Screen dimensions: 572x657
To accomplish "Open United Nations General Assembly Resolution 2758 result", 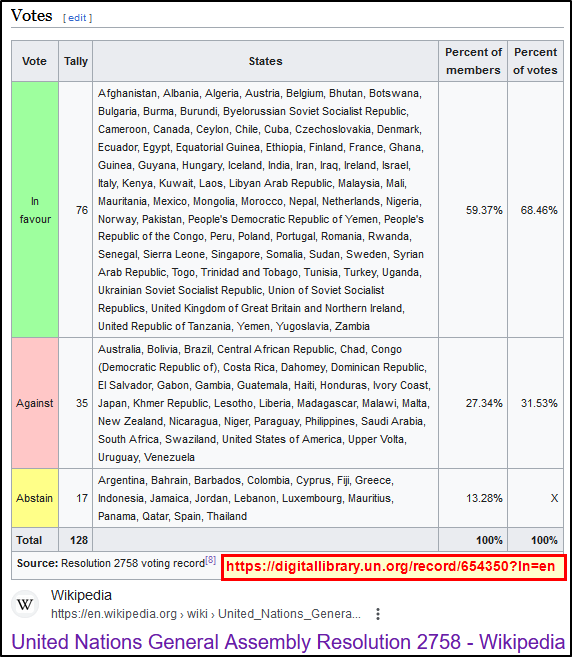I will click(288, 641).
